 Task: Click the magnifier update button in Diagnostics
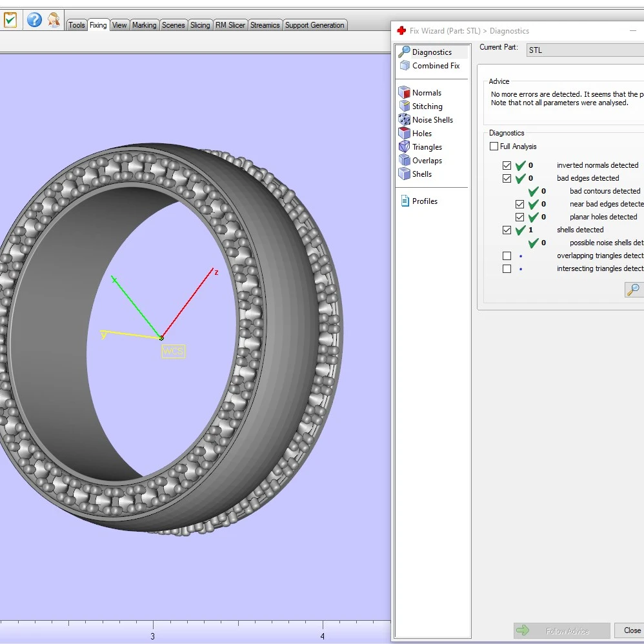tap(634, 290)
